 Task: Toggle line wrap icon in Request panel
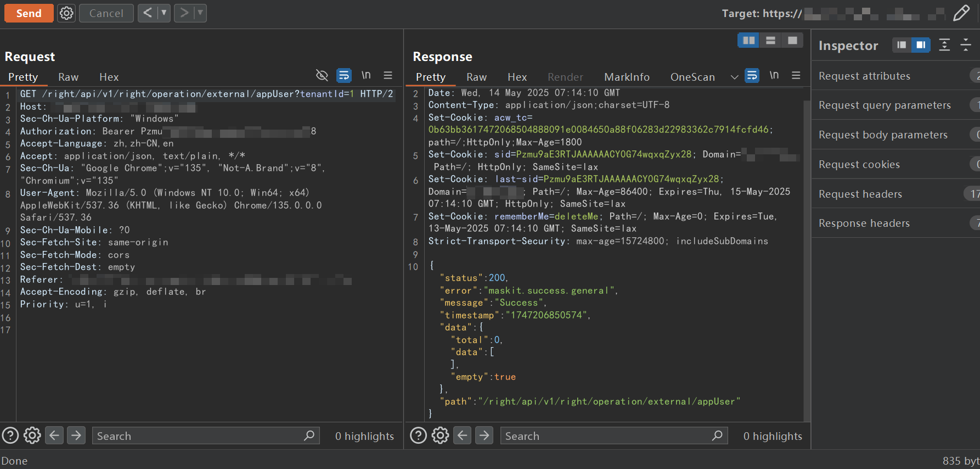tap(344, 75)
